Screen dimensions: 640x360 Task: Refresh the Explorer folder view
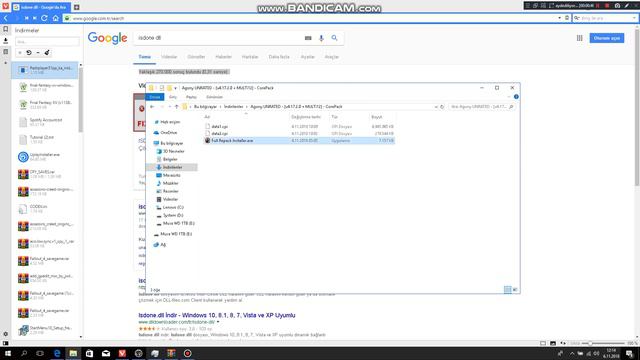(x=442, y=107)
